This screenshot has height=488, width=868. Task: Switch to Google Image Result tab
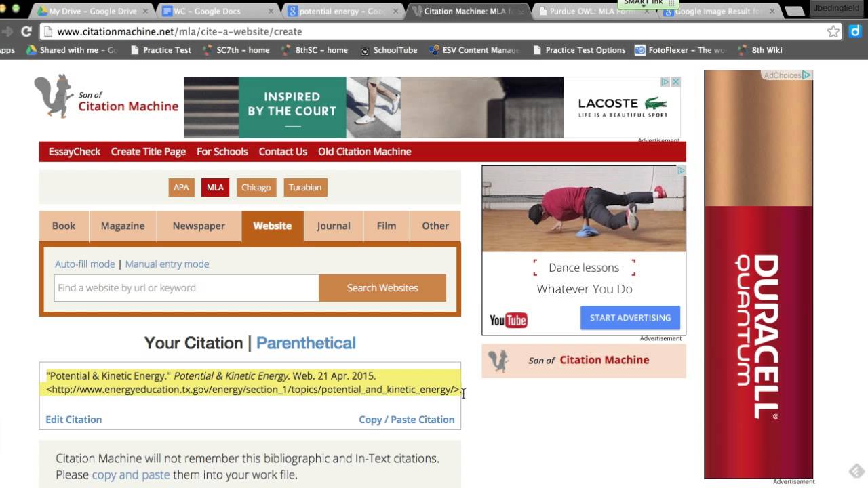pyautogui.click(x=719, y=11)
